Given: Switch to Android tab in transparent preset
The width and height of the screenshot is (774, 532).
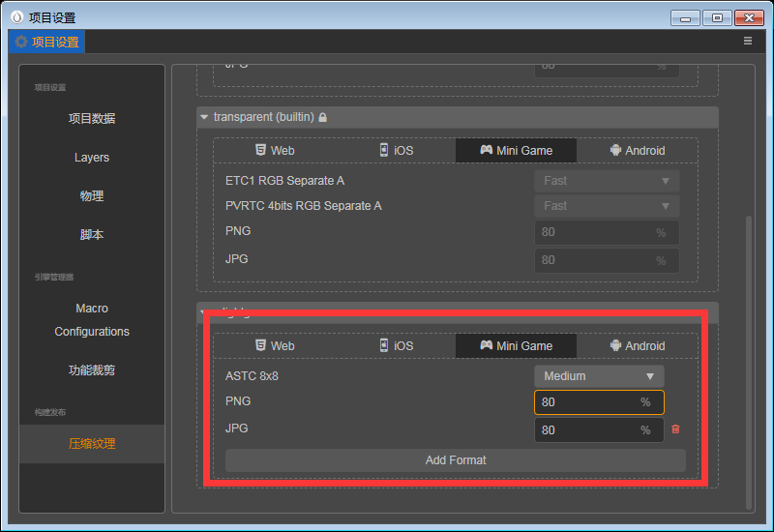Looking at the screenshot, I should pos(638,151).
